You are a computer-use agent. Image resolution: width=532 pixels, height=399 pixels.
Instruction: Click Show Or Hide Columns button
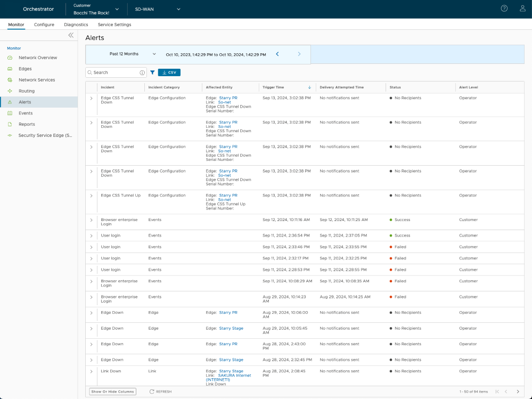[112, 392]
